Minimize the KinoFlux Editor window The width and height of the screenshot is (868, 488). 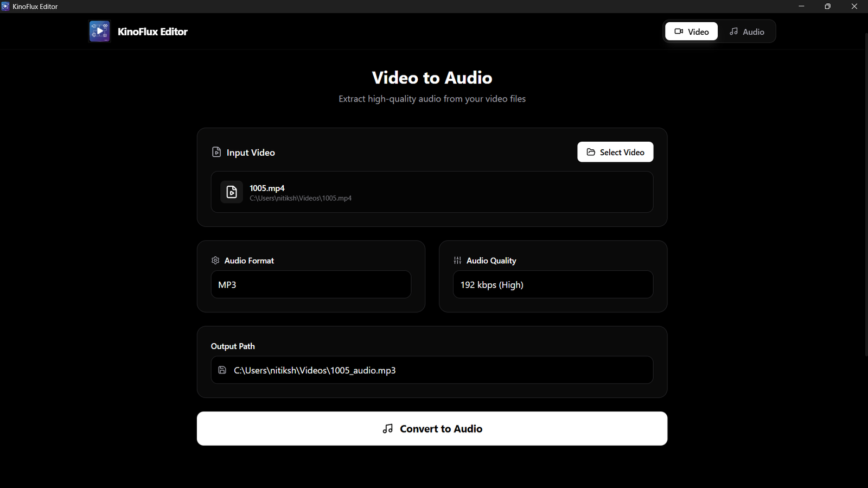[x=801, y=7]
